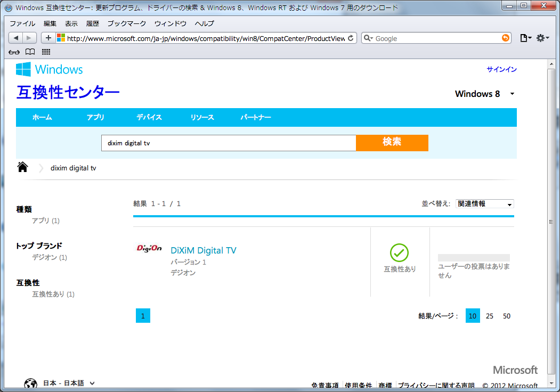Click the Windows logo at page top
Screen dimensions: 560x392
(49, 69)
